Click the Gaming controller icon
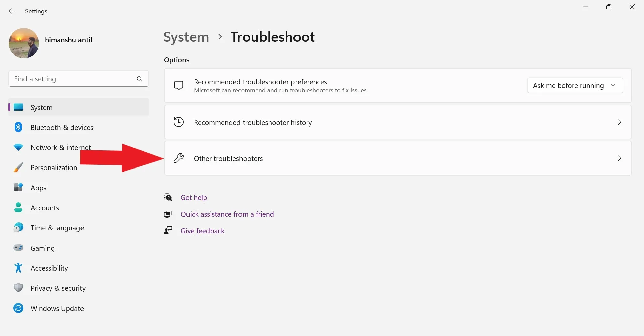This screenshot has width=644, height=336. (18, 248)
